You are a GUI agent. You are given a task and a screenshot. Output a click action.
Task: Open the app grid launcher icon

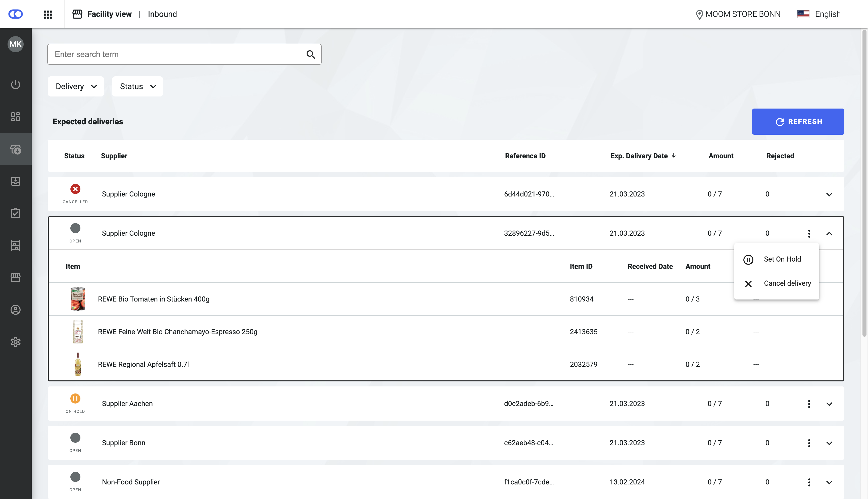48,14
